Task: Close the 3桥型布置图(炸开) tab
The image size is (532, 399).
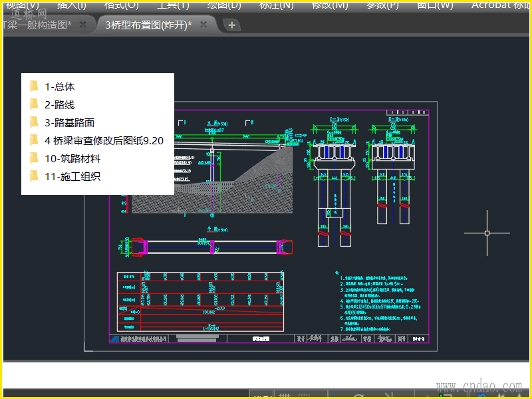Action: click(203, 25)
